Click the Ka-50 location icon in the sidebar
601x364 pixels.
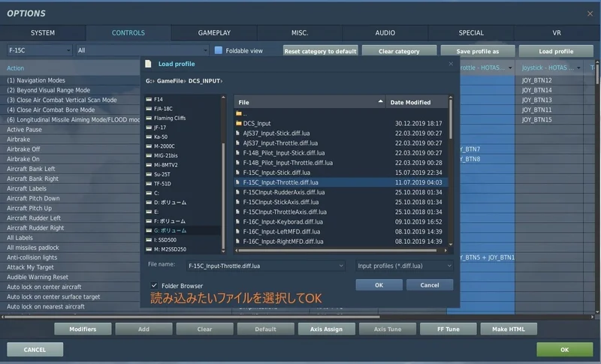tap(149, 137)
